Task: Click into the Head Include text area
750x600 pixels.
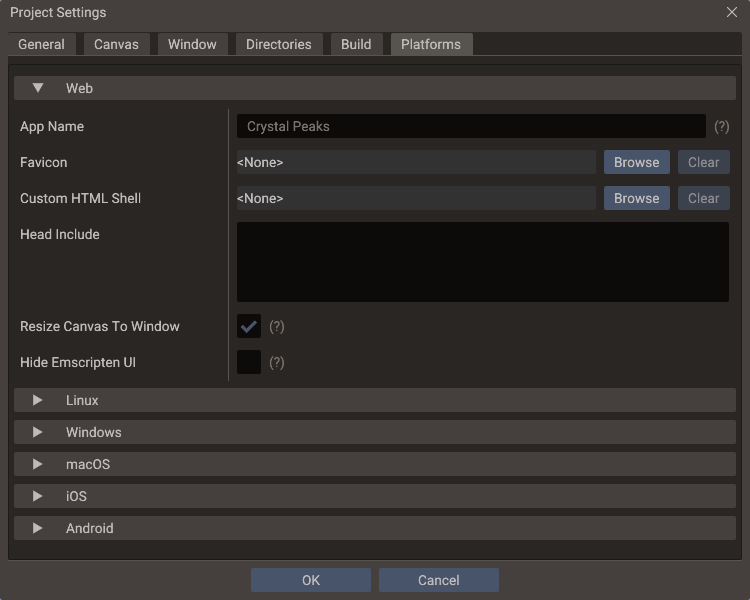Action: 483,262
